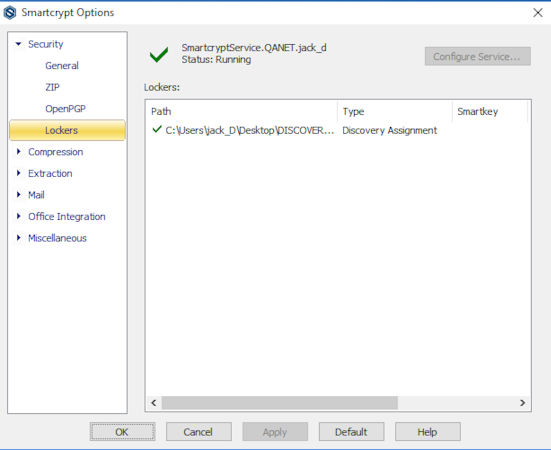Image resolution: width=551 pixels, height=450 pixels.
Task: Click the green checkmark beside locker path
Action: pos(157,129)
